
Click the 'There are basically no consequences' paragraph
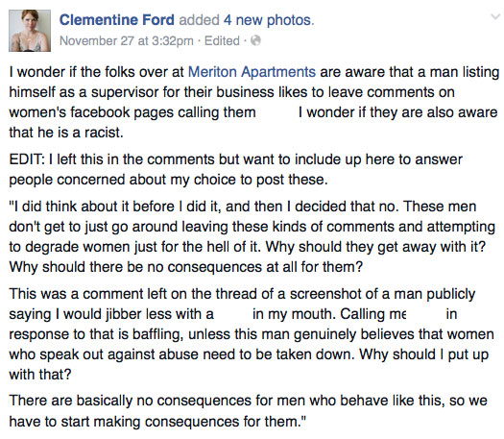(x=248, y=411)
